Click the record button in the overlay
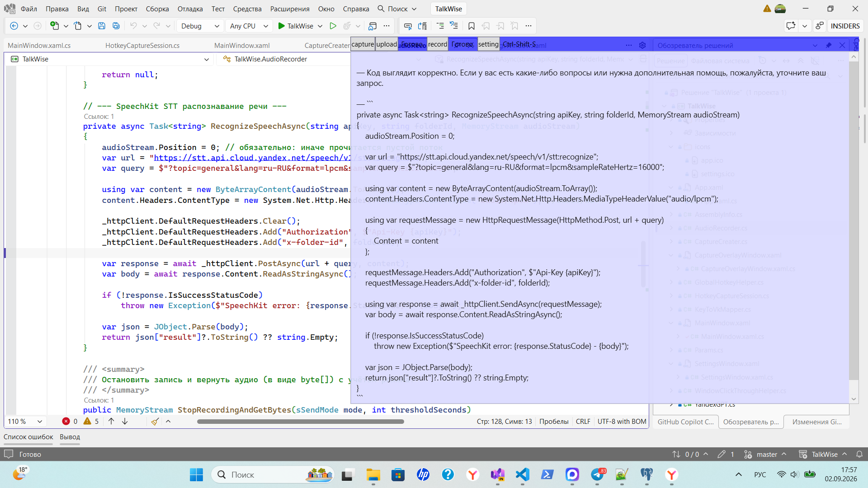The height and width of the screenshot is (488, 868). click(x=438, y=44)
